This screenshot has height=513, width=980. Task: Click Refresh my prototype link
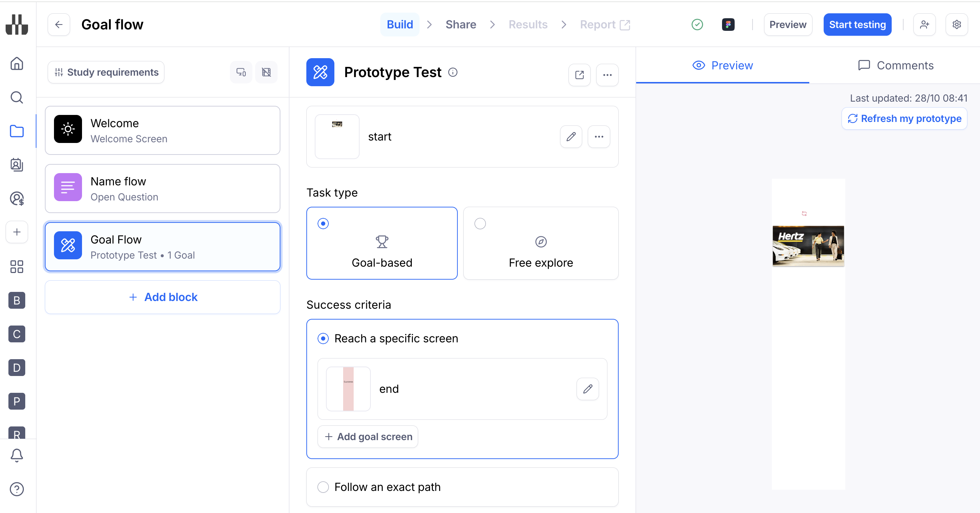click(x=904, y=119)
